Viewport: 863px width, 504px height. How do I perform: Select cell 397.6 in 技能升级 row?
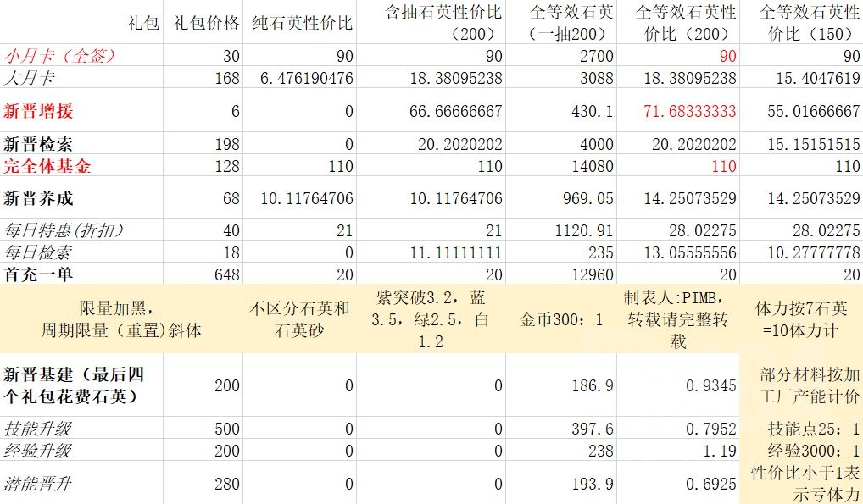click(561, 428)
